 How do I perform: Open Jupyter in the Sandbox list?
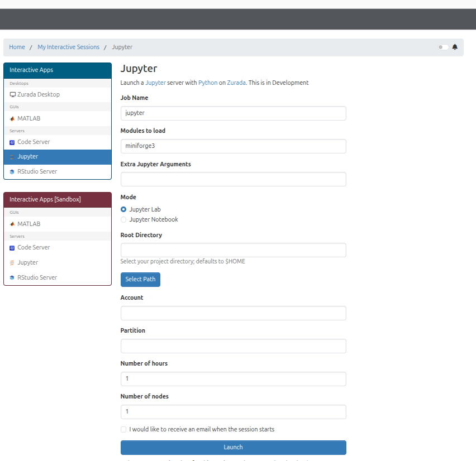click(x=58, y=263)
